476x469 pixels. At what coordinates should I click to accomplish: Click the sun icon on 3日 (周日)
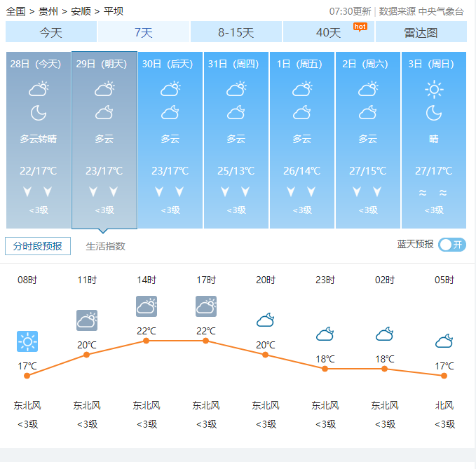tap(434, 89)
